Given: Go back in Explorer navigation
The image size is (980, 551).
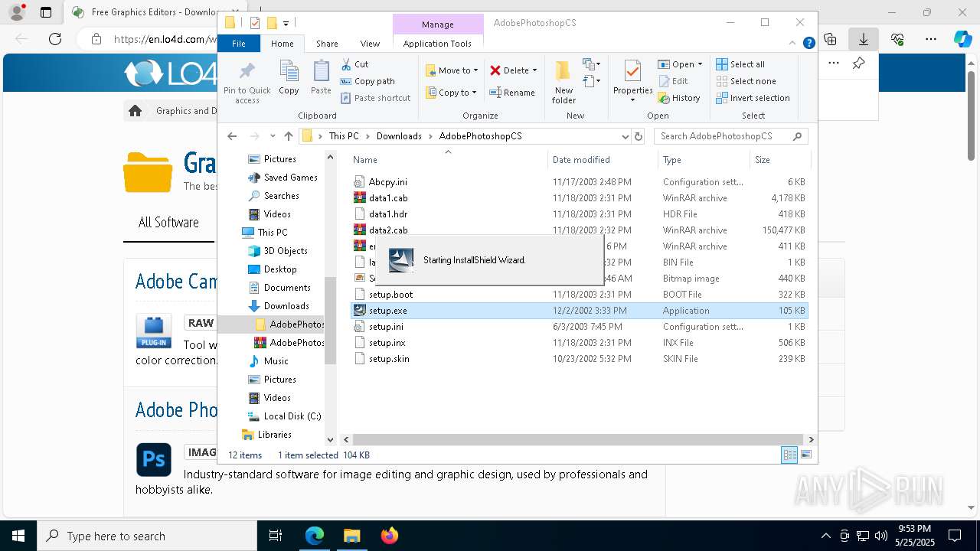Looking at the screenshot, I should coord(232,136).
